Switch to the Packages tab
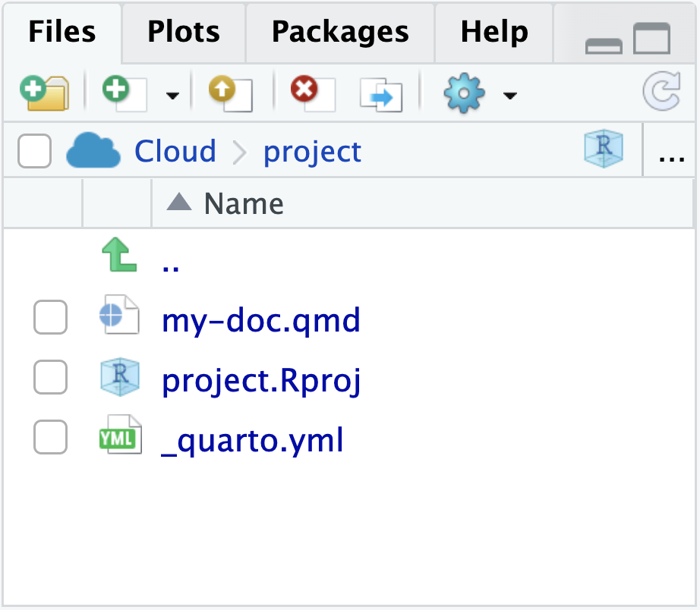The width and height of the screenshot is (700, 610). pyautogui.click(x=339, y=33)
